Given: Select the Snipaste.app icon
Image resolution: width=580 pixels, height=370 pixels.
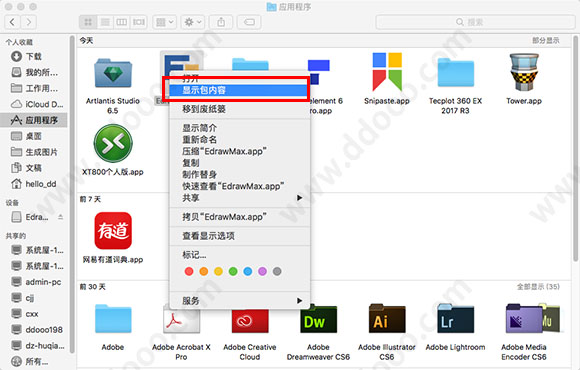Looking at the screenshot, I should click(387, 72).
